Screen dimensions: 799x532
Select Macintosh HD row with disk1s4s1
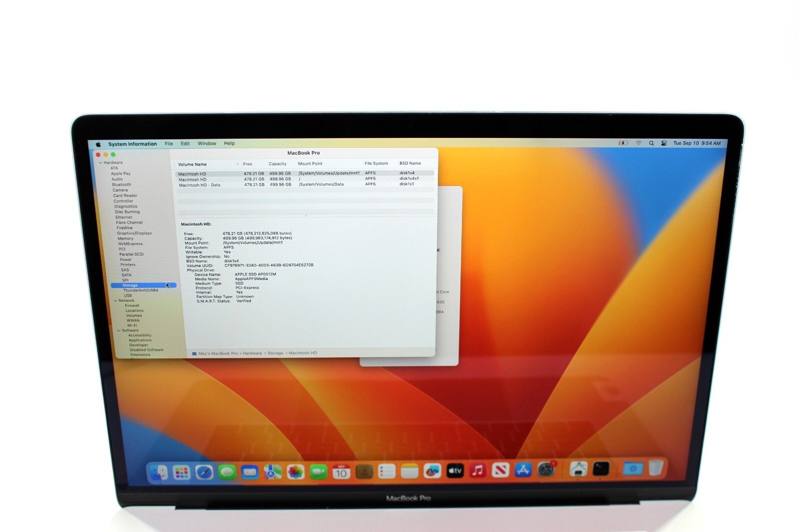(305, 179)
